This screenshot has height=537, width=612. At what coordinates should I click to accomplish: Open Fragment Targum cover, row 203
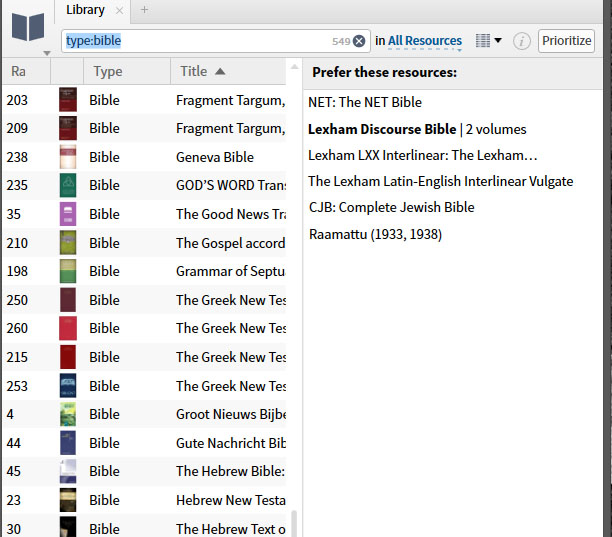68,100
